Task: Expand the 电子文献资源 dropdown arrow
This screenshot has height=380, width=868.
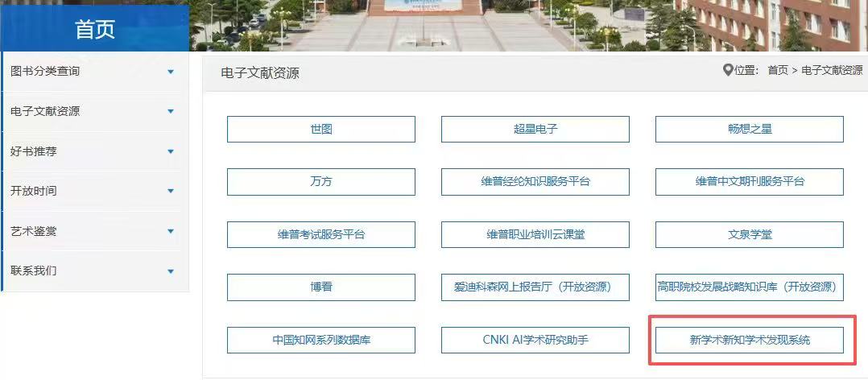Action: click(170, 112)
